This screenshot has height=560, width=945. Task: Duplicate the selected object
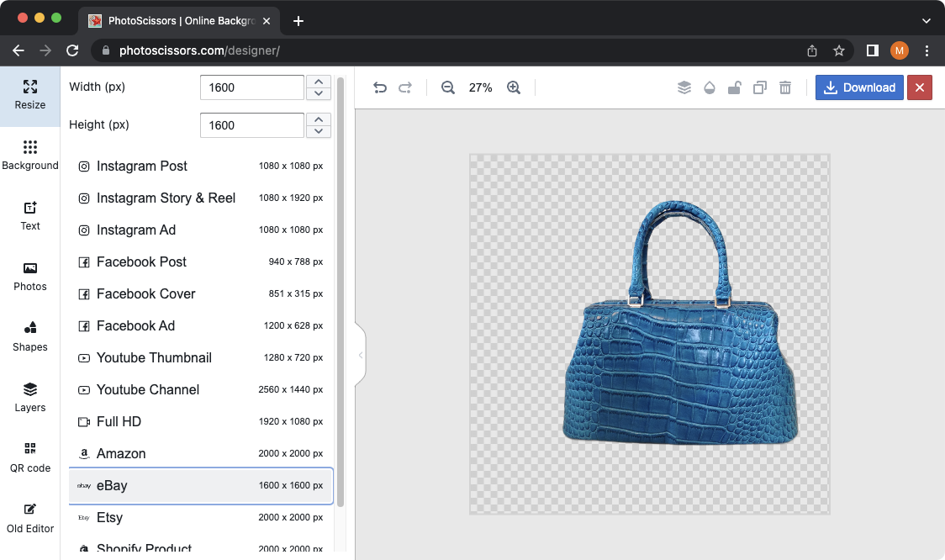coord(759,87)
